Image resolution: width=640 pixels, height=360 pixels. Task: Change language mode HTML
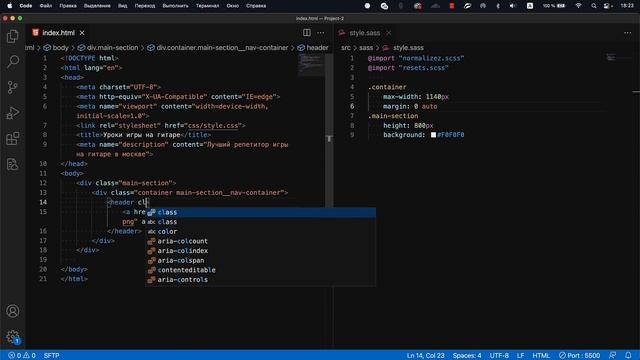pyautogui.click(x=541, y=356)
